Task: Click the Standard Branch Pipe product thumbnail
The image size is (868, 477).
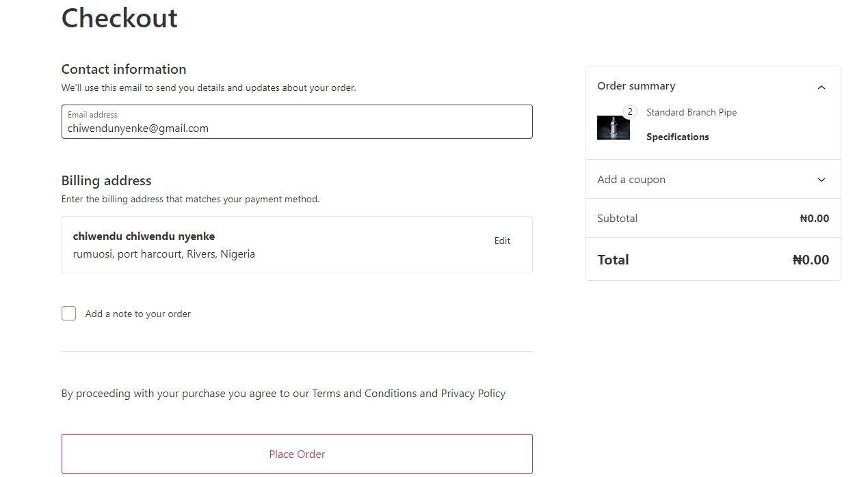Action: (x=613, y=128)
